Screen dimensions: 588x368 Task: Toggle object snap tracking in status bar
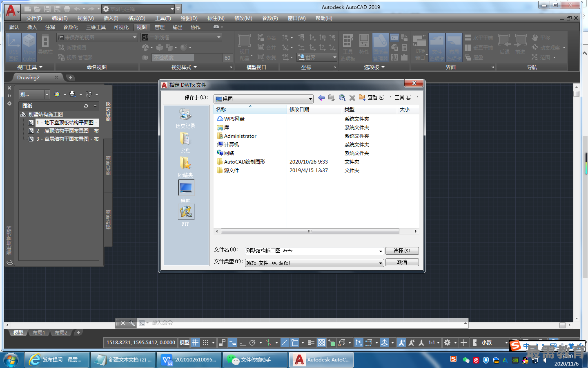pyautogui.click(x=285, y=343)
